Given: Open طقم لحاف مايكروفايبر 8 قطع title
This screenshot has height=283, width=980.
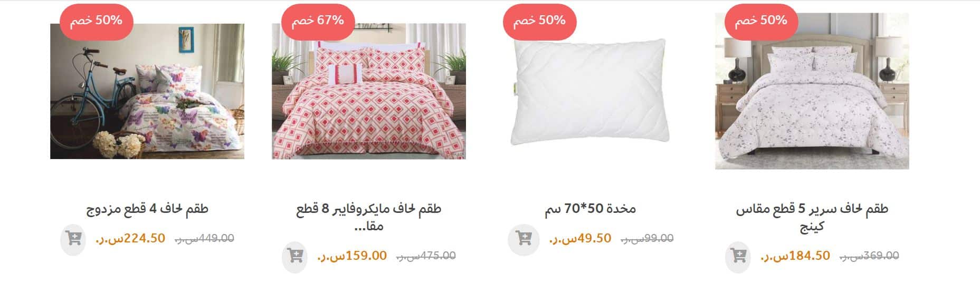Looking at the screenshot, I should click(368, 217).
